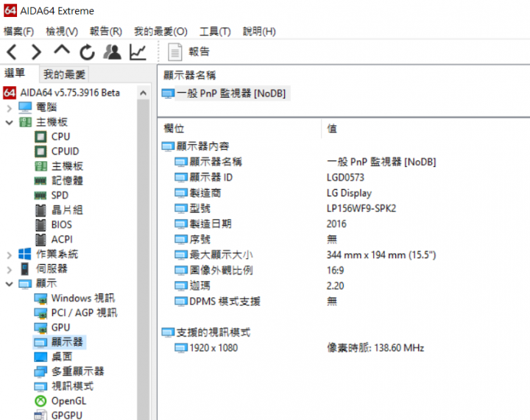530x420 pixels.
Task: Select the 顯示 display category
Action: (38, 283)
